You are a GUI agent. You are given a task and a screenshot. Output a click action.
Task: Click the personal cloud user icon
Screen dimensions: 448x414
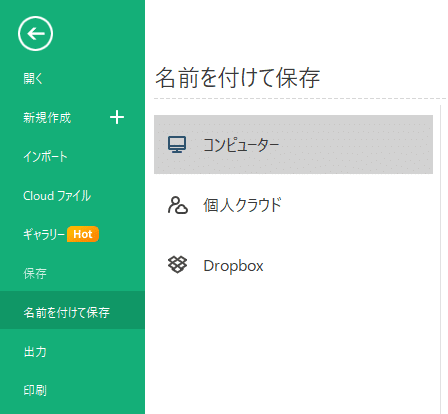click(178, 205)
